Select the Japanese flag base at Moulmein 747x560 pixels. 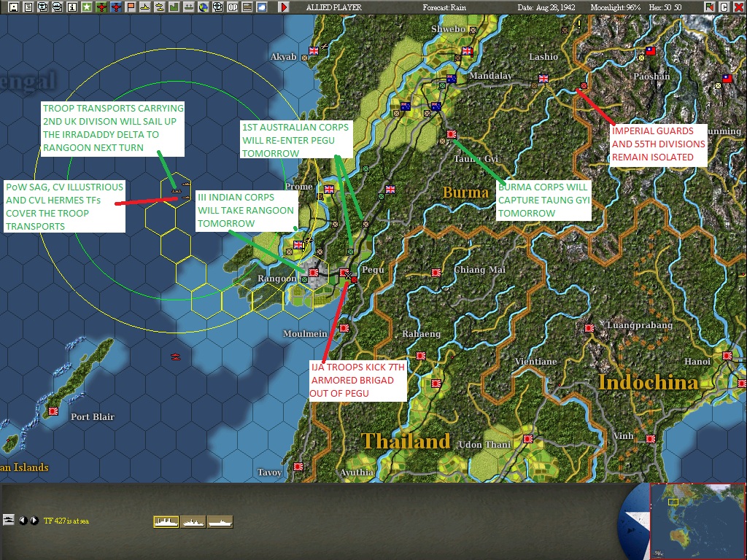344,328
